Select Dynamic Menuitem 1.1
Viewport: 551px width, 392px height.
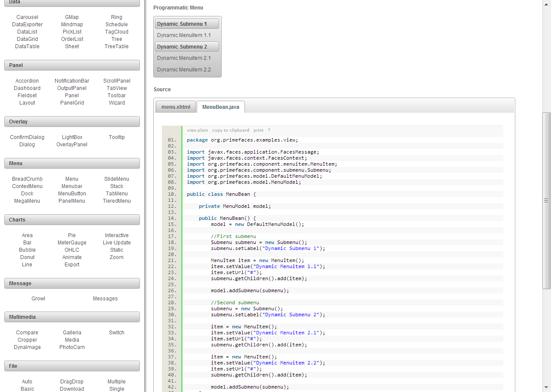[x=183, y=35]
